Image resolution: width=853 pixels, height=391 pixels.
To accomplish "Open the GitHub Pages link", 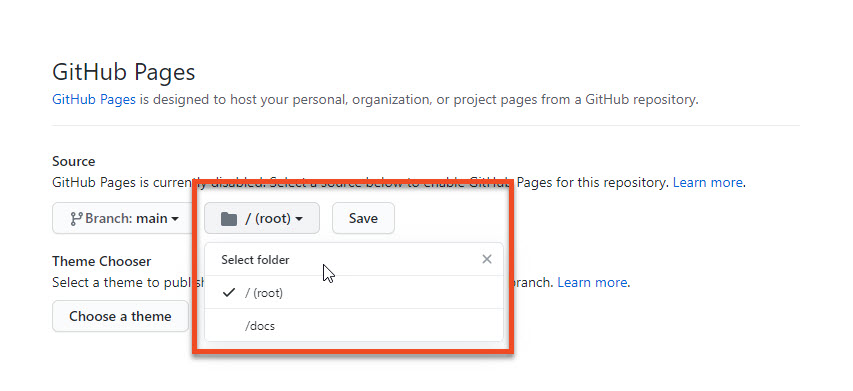I will 94,100.
